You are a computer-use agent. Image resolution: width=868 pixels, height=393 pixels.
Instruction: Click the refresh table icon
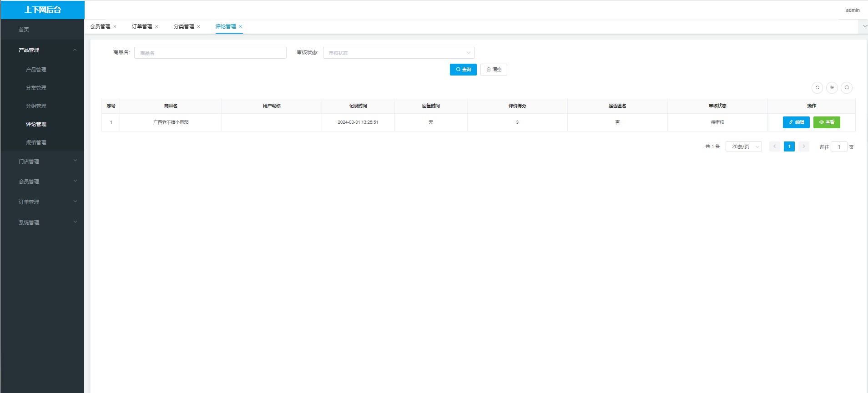point(817,88)
